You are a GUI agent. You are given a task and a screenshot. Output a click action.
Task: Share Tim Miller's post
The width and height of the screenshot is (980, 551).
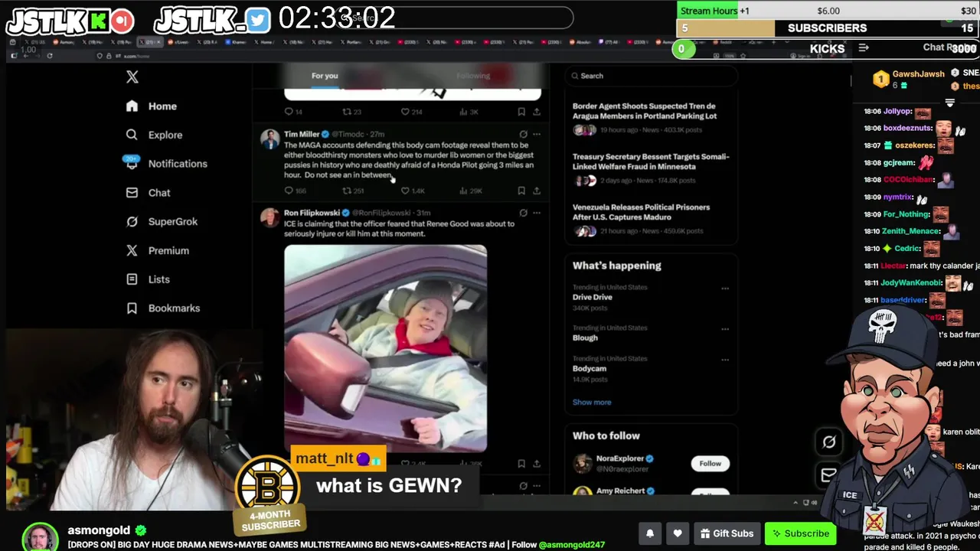(x=537, y=191)
